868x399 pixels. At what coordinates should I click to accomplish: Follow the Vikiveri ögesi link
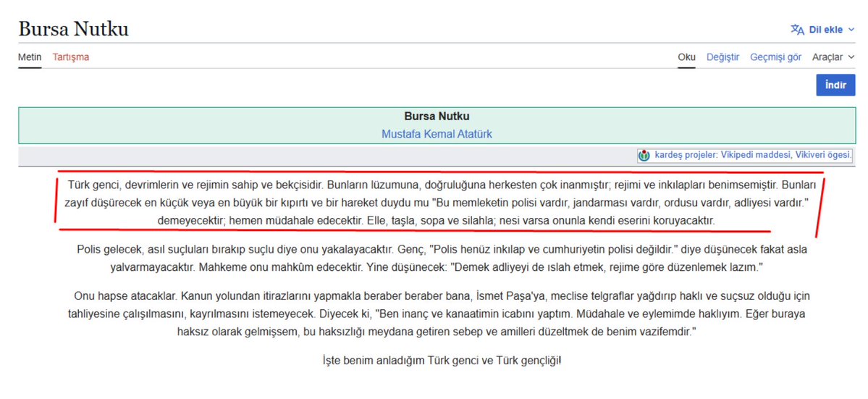tap(822, 156)
